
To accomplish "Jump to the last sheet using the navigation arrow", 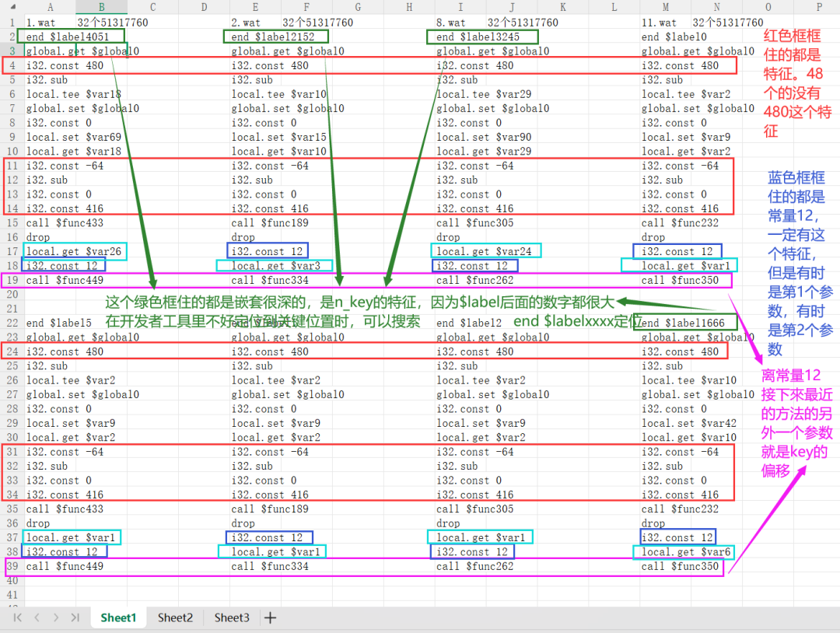I will pos(75,617).
